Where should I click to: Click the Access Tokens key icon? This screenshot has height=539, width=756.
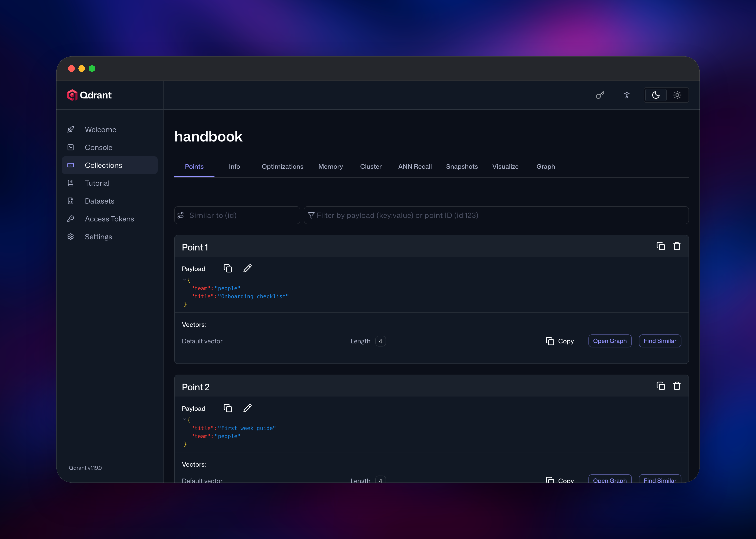(x=71, y=219)
